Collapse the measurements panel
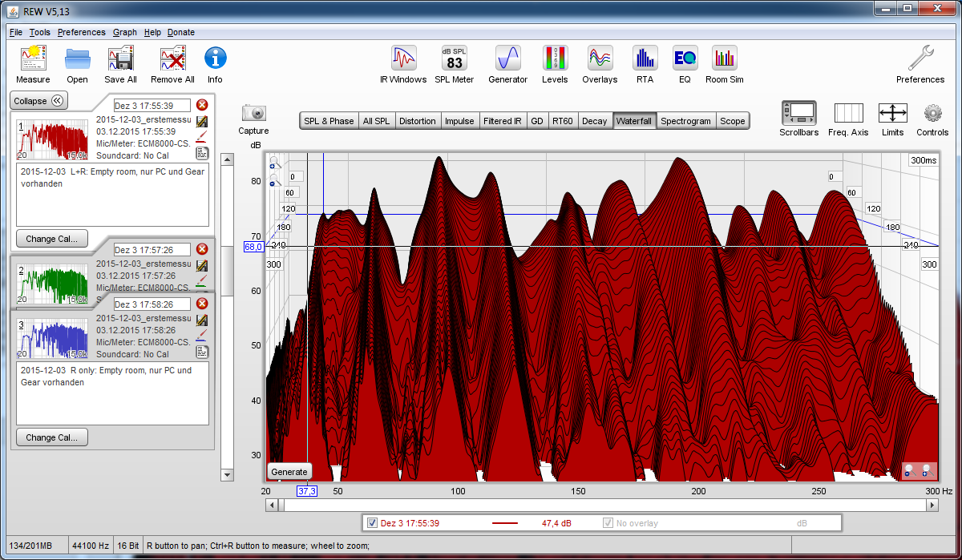962x560 pixels. tap(38, 101)
